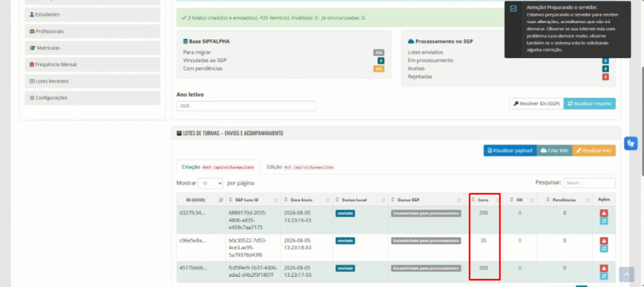Click the scroll-to-top arrow button
Viewport: 644px width, 287px height.
(626, 274)
